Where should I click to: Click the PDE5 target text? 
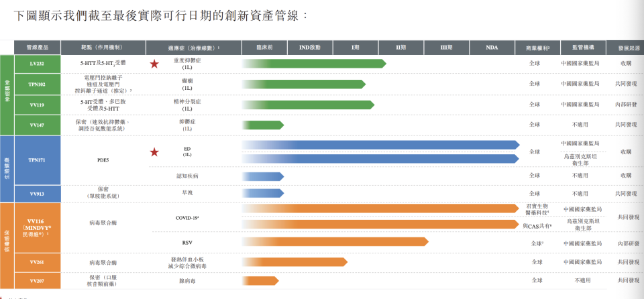point(103,161)
